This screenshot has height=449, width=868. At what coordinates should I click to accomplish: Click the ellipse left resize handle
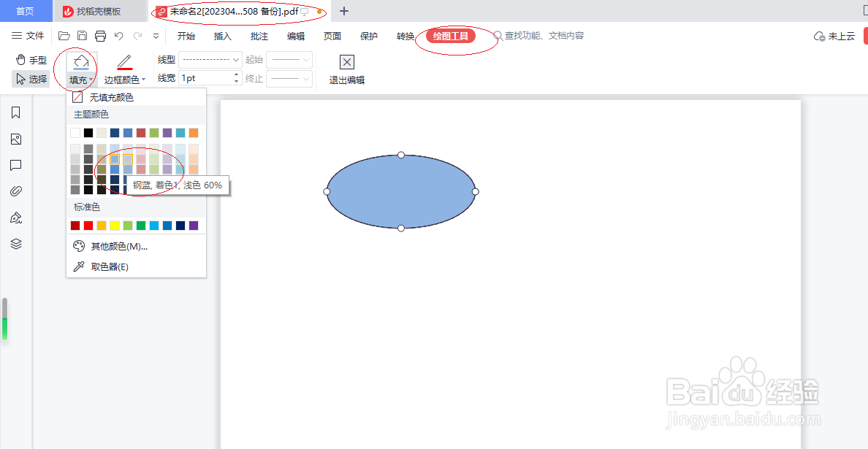click(327, 191)
